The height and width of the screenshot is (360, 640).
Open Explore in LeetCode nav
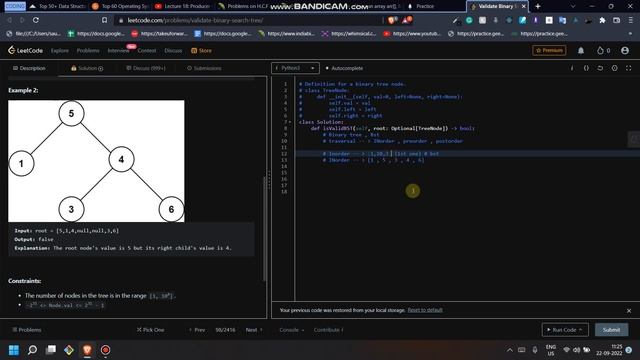(60, 51)
